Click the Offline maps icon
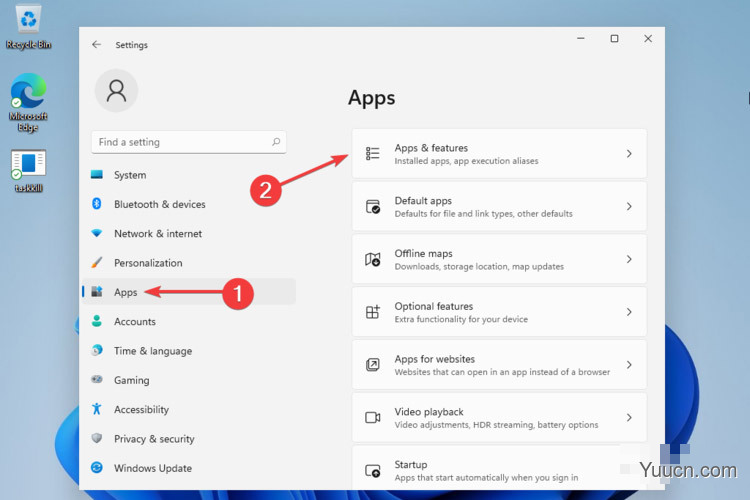The width and height of the screenshot is (750, 500). tap(373, 259)
